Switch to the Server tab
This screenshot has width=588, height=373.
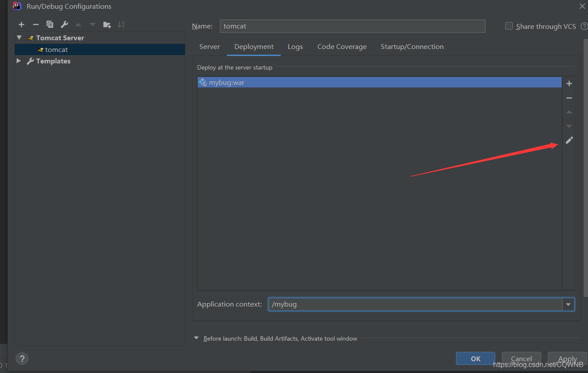[x=209, y=47]
